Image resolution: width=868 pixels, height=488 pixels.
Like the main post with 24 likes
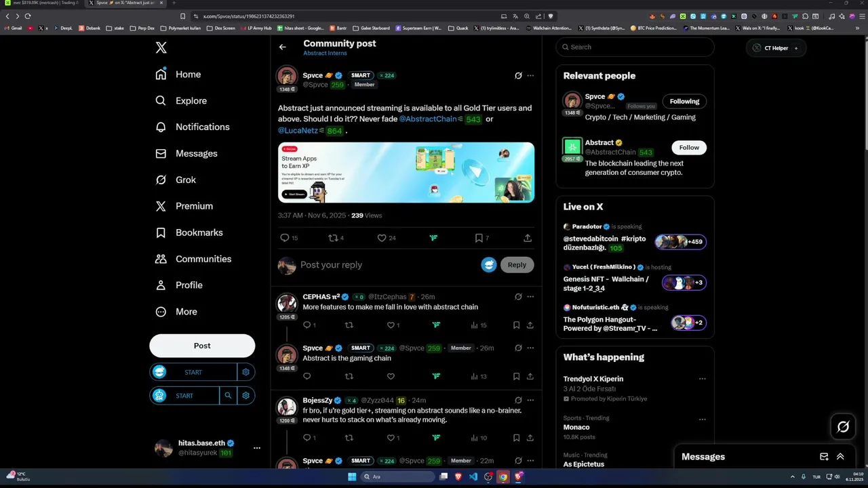point(387,238)
